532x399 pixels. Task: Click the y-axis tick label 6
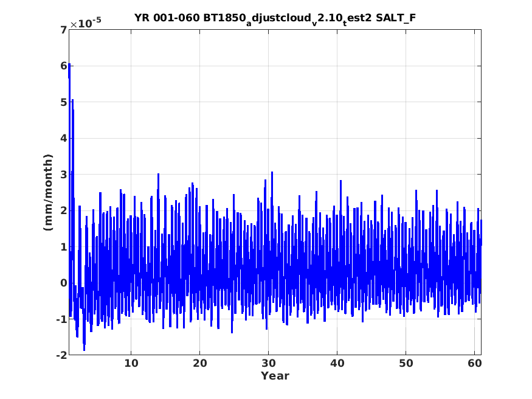pos(64,66)
